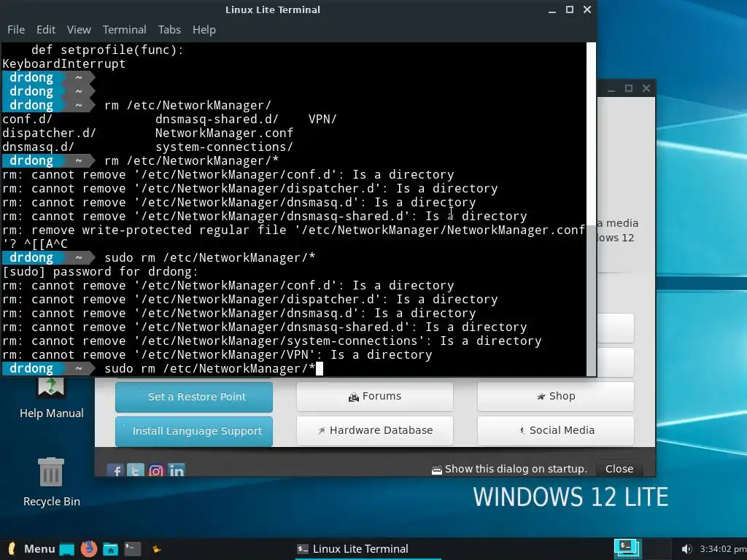Open the volume speaker icon in tray
747x560 pixels.
(686, 549)
